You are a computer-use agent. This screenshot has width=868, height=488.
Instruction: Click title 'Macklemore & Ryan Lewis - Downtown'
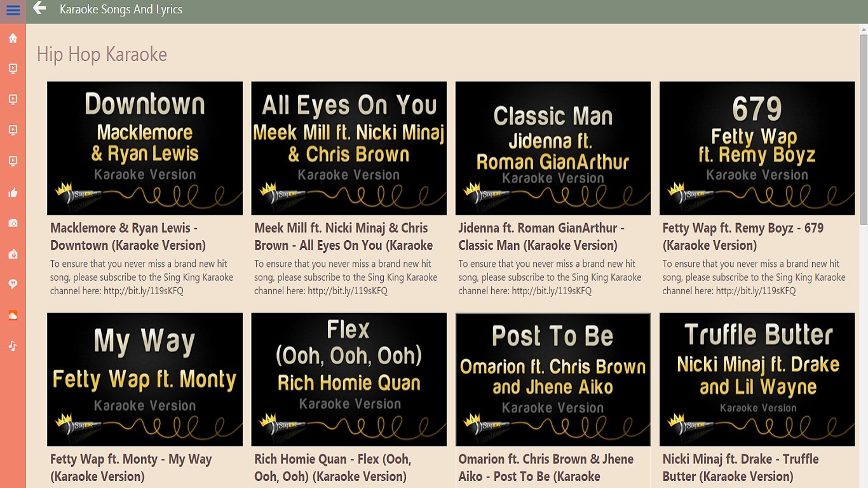(x=128, y=236)
